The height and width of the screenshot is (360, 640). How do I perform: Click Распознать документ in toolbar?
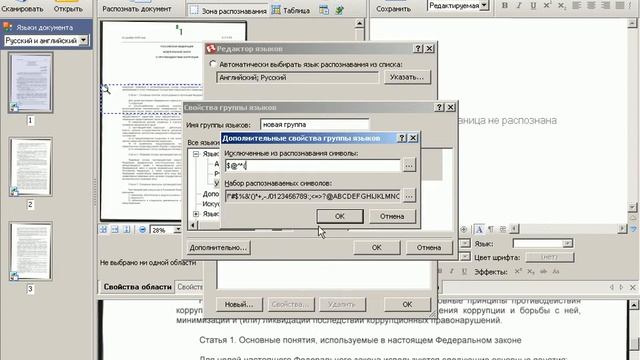(x=137, y=7)
